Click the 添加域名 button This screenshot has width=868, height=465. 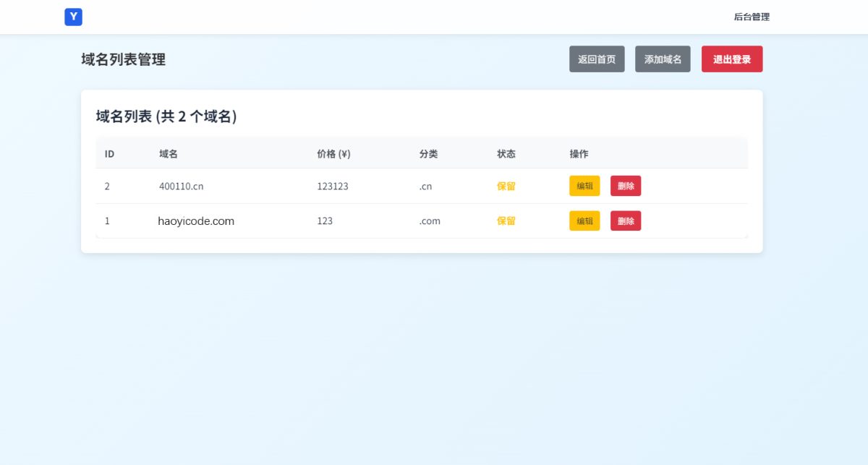point(663,59)
